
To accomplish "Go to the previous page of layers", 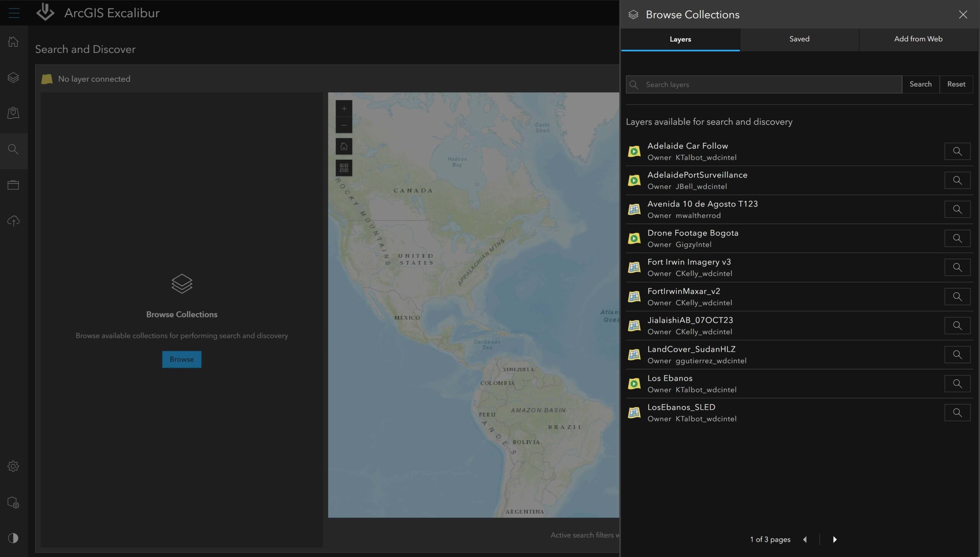I will [805, 539].
